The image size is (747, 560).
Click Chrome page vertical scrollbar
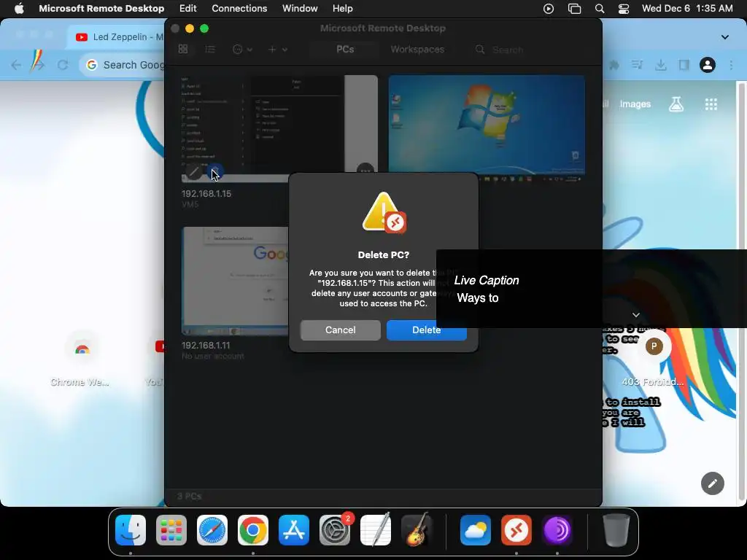pos(741,293)
